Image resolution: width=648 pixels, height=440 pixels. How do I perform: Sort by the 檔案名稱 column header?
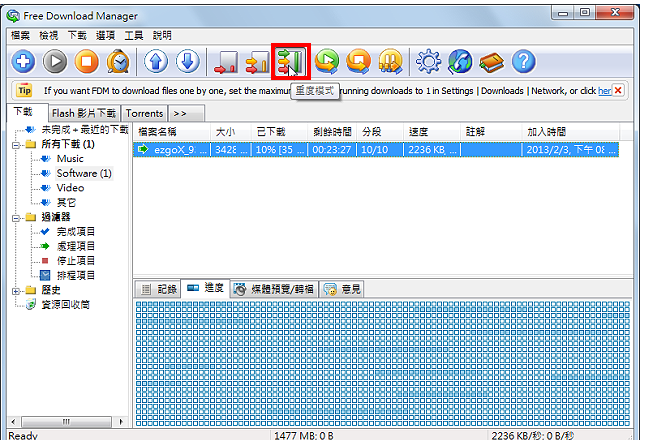click(172, 132)
